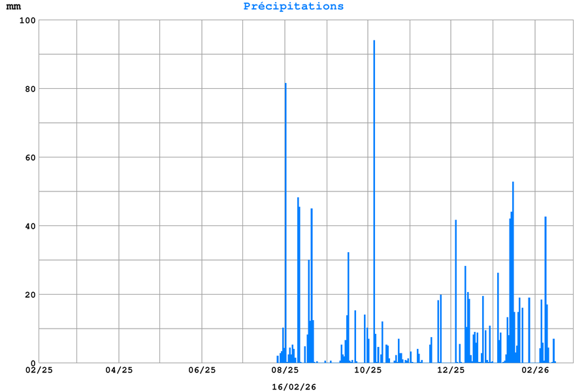Select the 04/25 date label
The image size is (588, 392).
click(119, 370)
